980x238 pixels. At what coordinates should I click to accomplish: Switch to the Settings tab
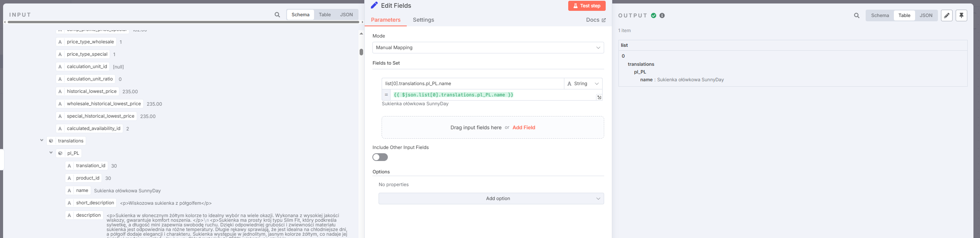(423, 20)
